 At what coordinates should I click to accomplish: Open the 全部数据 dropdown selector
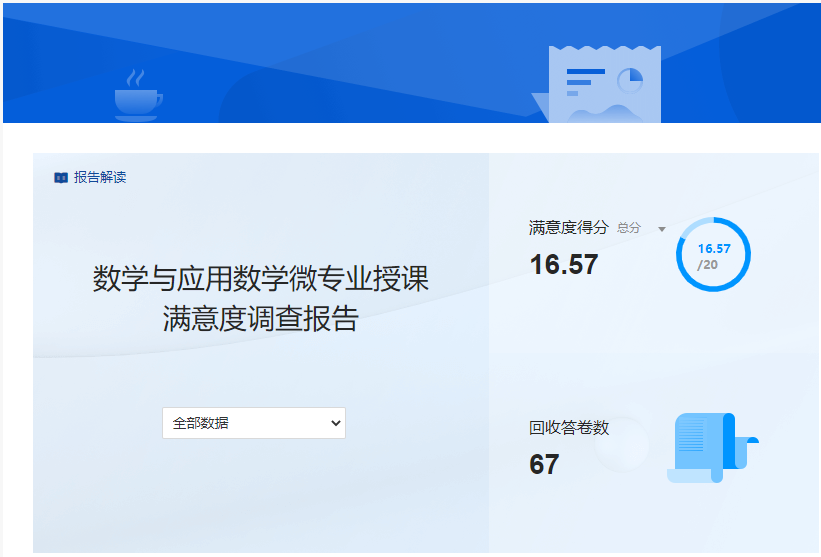click(x=254, y=423)
